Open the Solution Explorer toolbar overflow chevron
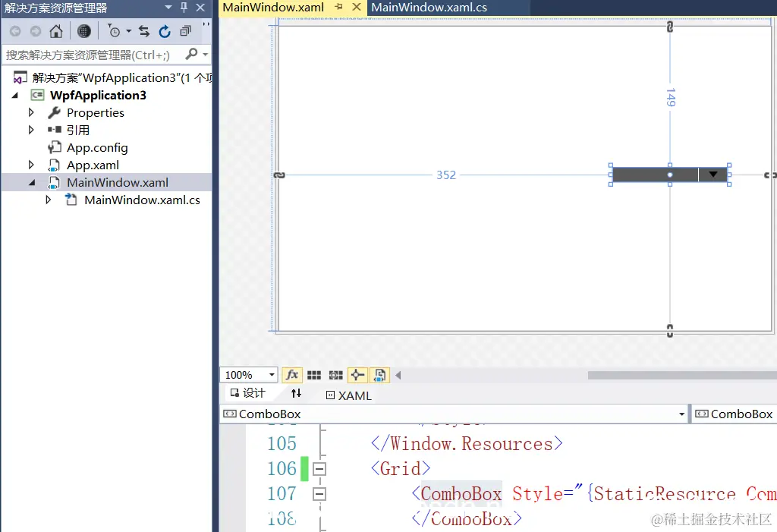The width and height of the screenshot is (777, 532). click(x=206, y=25)
